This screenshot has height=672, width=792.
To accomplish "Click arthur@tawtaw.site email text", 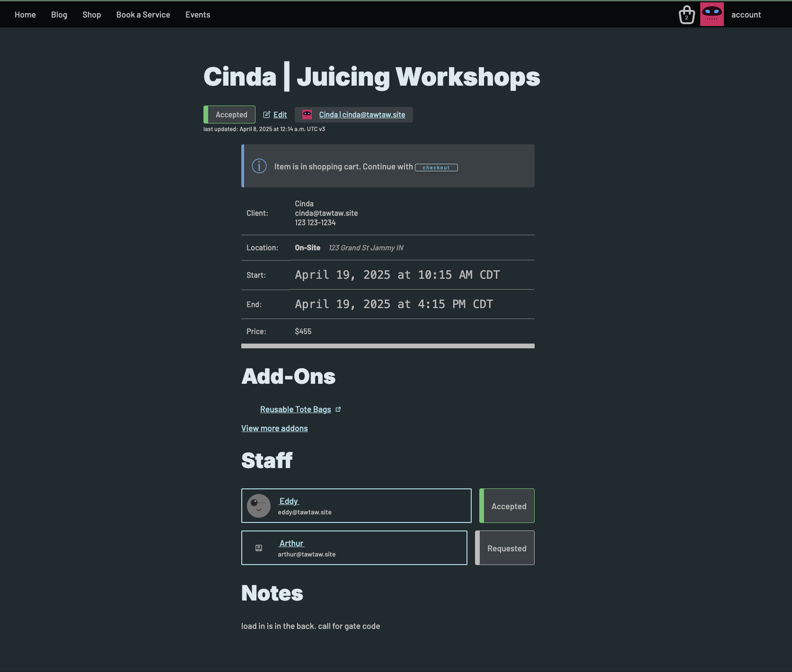I will coord(307,554).
